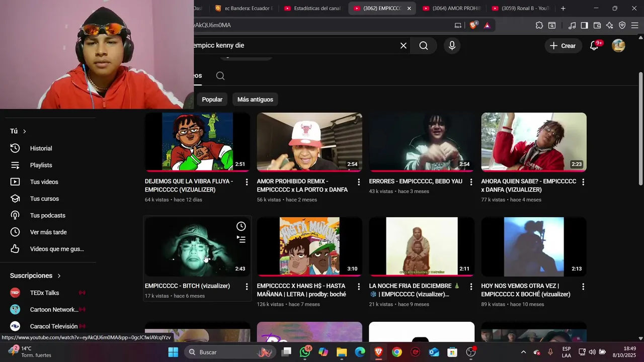The width and height of the screenshot is (644, 362).
Task: Open Tus podcasts in the sidebar
Action: [x=48, y=215]
